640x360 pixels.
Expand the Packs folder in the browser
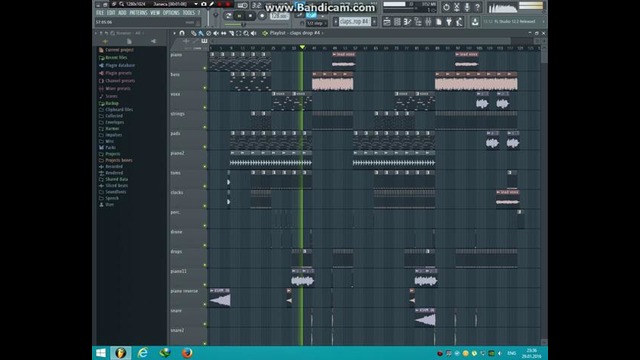coord(110,148)
